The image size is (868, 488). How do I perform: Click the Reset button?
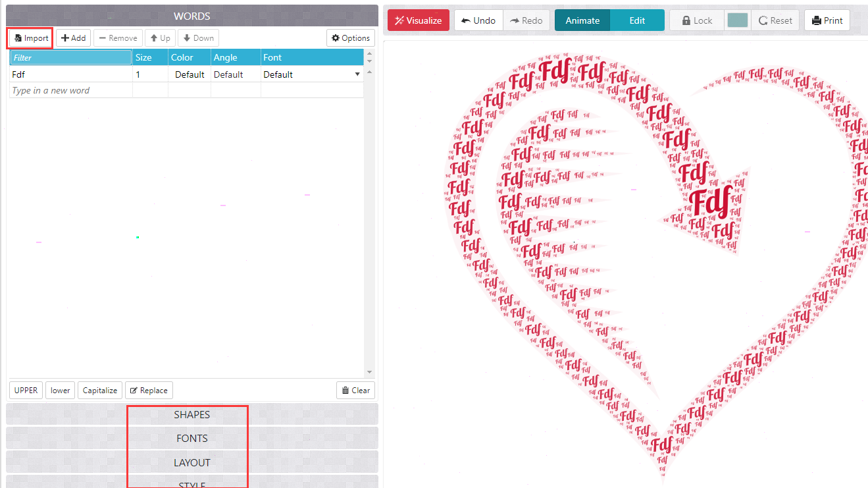[x=776, y=20]
